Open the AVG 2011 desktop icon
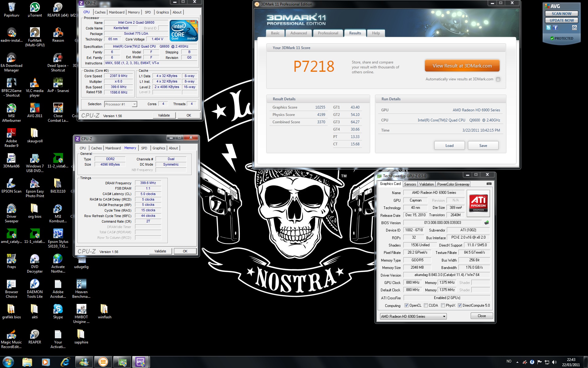This screenshot has height=368, width=588. click(35, 110)
